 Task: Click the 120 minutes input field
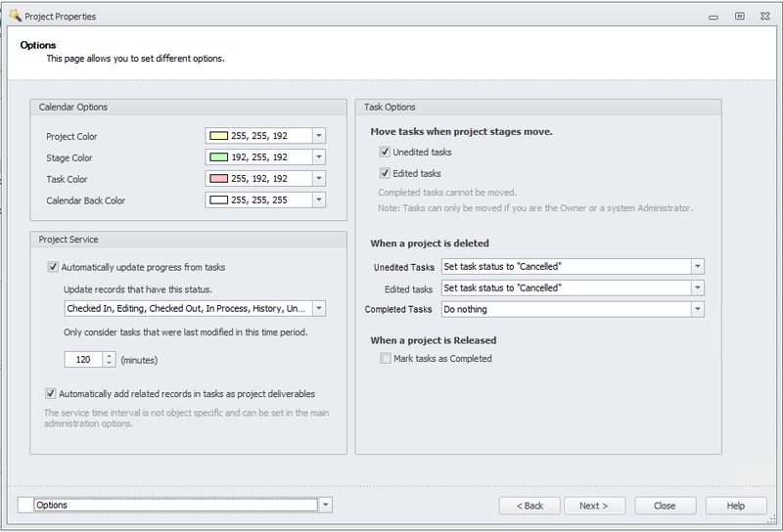pos(83,359)
